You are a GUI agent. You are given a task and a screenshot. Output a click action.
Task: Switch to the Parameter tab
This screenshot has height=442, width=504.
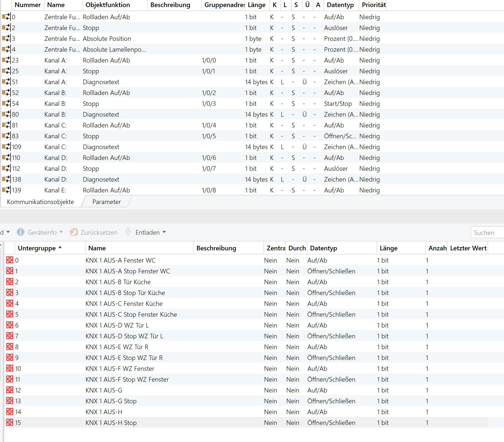[x=107, y=202]
